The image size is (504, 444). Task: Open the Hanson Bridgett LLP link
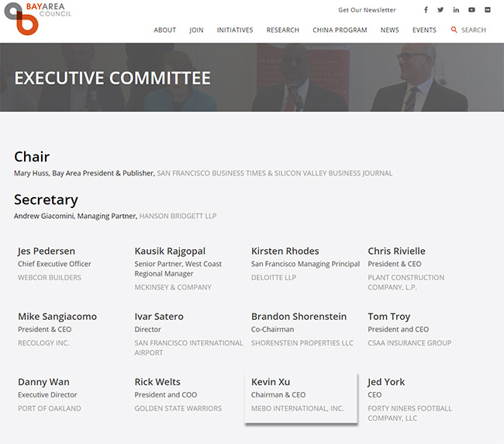click(x=178, y=216)
